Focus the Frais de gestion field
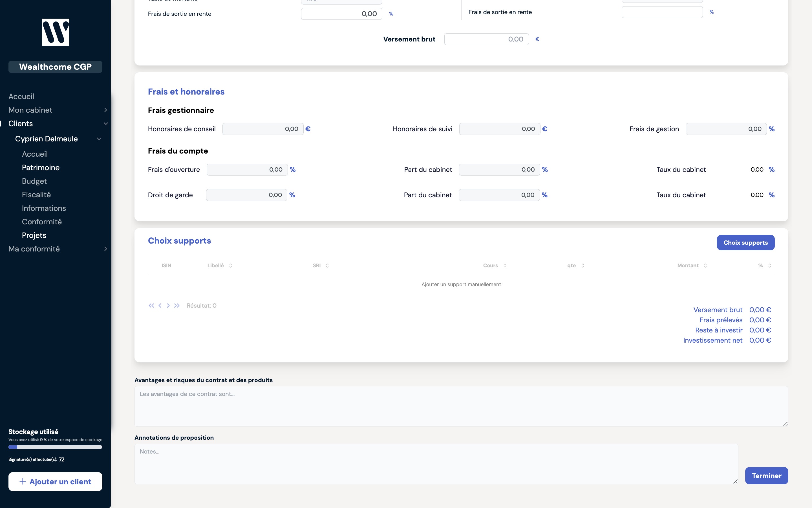The height and width of the screenshot is (508, 812). click(x=726, y=129)
